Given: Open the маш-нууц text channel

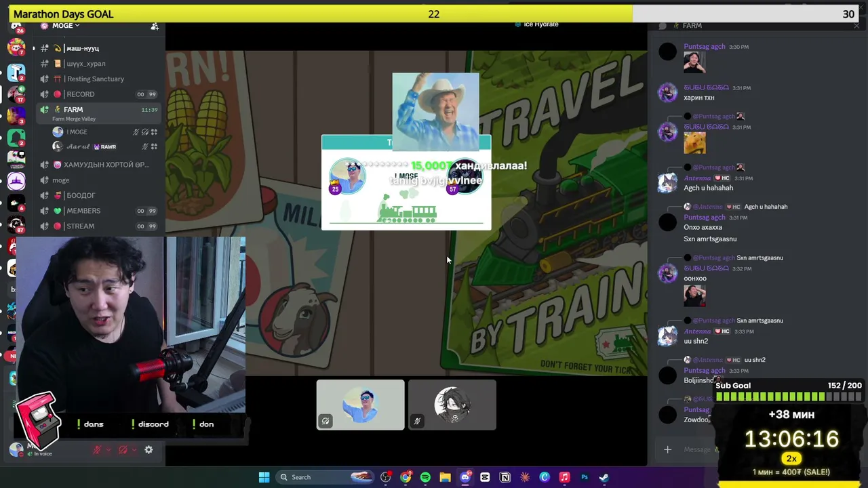Looking at the screenshot, I should [x=98, y=48].
